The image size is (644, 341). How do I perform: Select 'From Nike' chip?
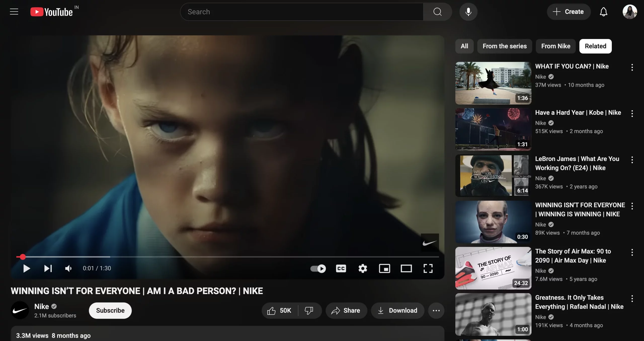(556, 46)
